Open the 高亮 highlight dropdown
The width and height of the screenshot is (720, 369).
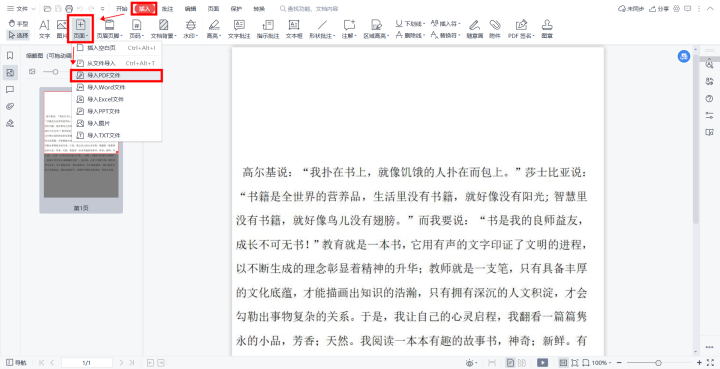pos(214,29)
